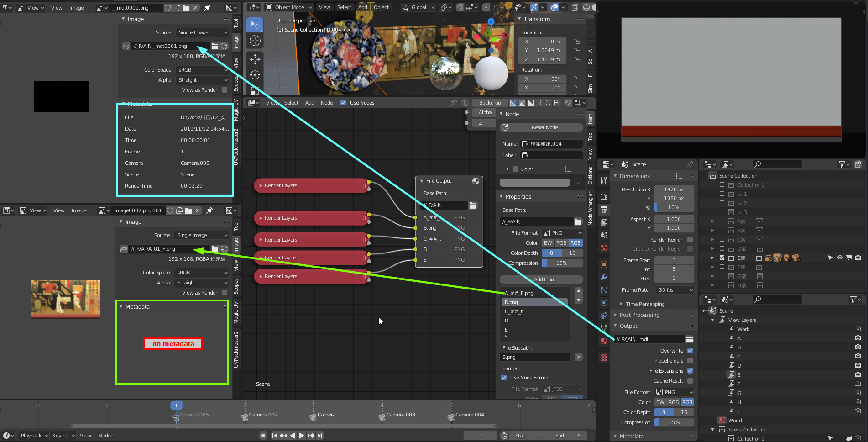Open the Frame Rate 30 fps dropdown

[x=675, y=290]
